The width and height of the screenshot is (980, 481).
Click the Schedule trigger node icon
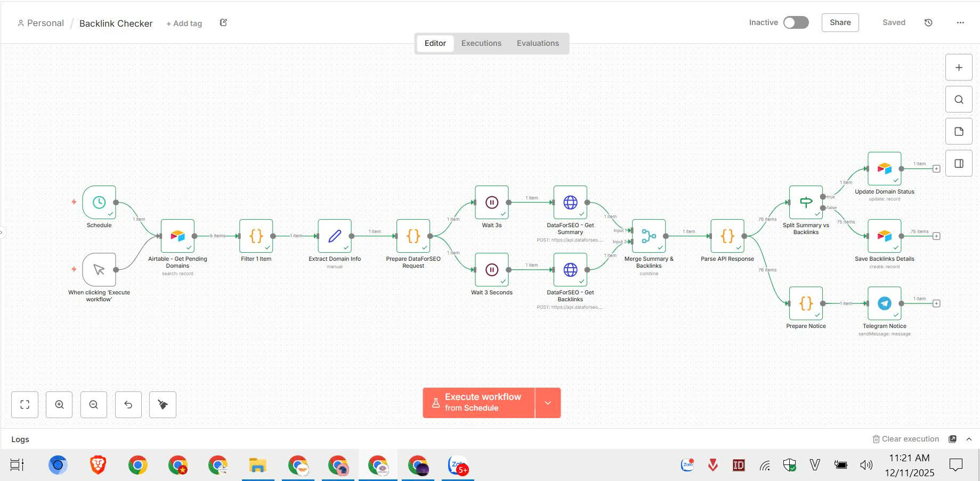(x=99, y=202)
